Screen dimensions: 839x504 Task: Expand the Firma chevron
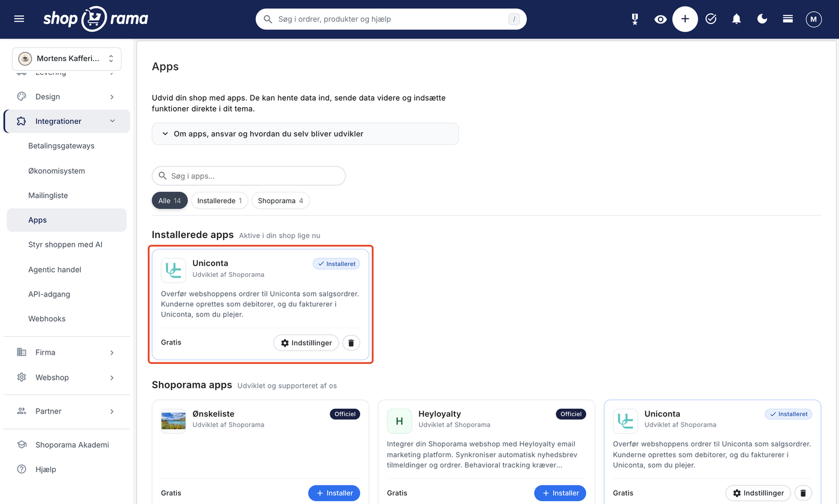click(112, 353)
